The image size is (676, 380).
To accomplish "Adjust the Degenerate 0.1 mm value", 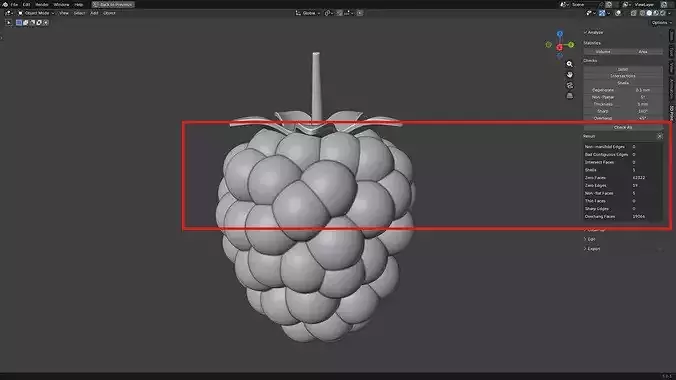I will point(643,90).
